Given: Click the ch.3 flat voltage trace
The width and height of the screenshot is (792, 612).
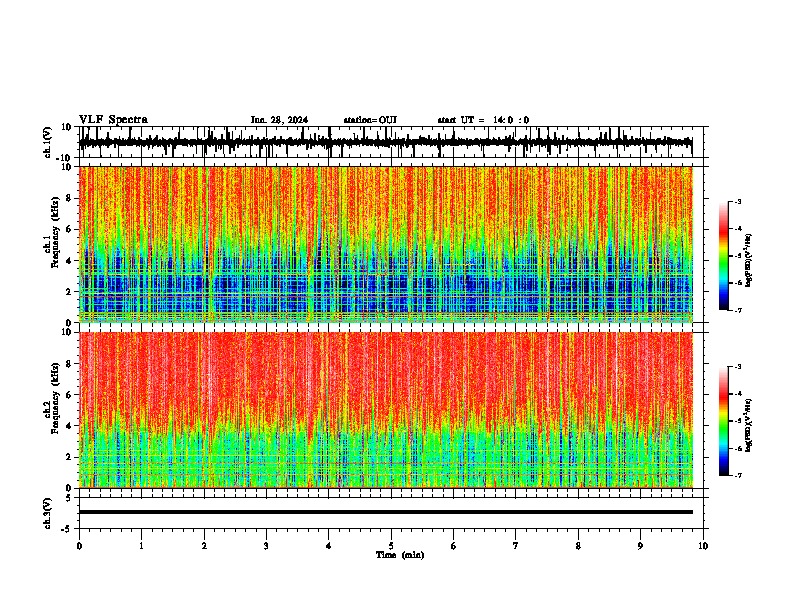Looking at the screenshot, I should tap(386, 512).
